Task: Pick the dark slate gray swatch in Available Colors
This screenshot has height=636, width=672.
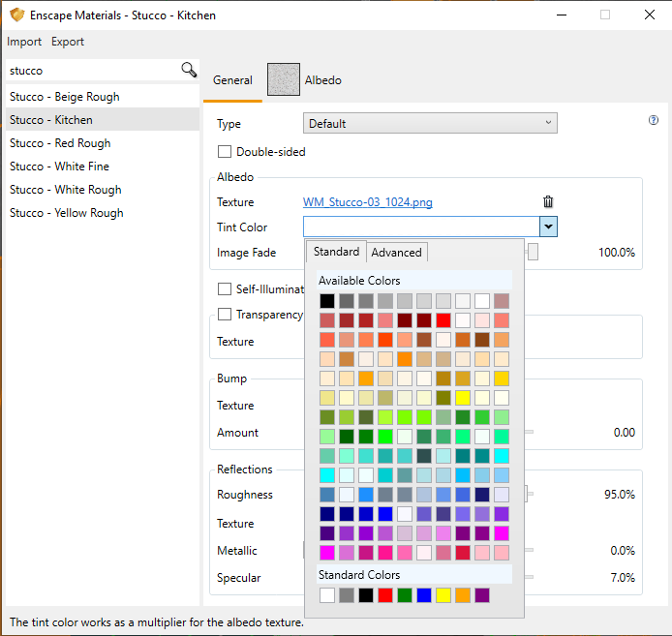Action: pyautogui.click(x=424, y=456)
